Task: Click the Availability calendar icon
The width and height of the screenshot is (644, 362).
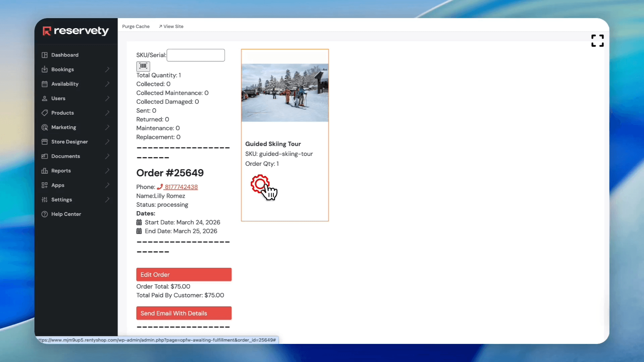Action: click(x=45, y=84)
